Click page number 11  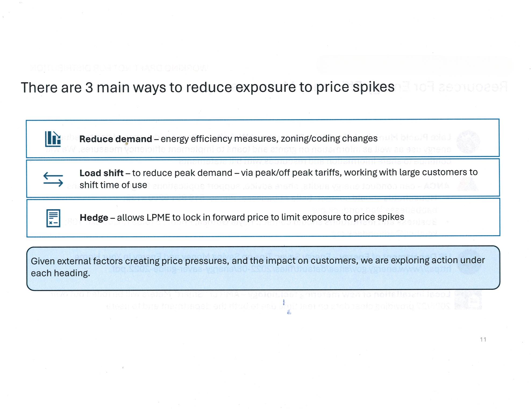(483, 340)
